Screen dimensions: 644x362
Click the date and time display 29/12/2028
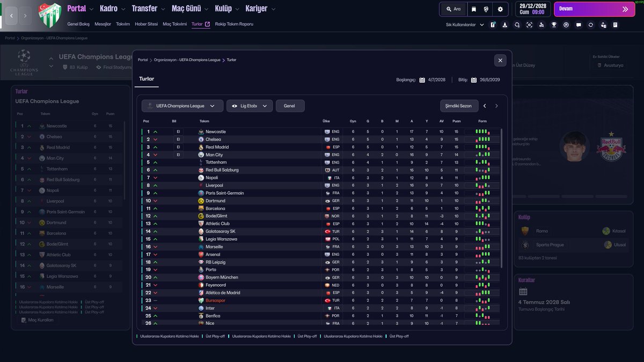tap(532, 9)
